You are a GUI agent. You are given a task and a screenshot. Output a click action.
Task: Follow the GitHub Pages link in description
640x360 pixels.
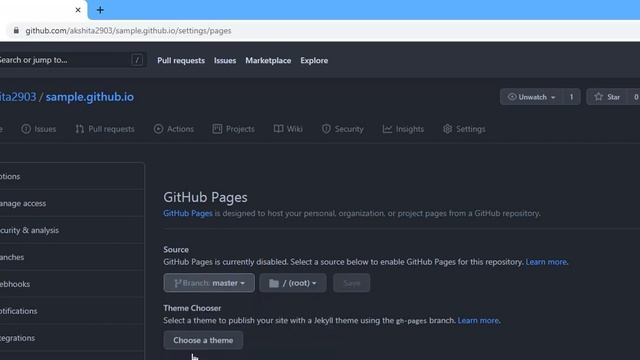(188, 213)
